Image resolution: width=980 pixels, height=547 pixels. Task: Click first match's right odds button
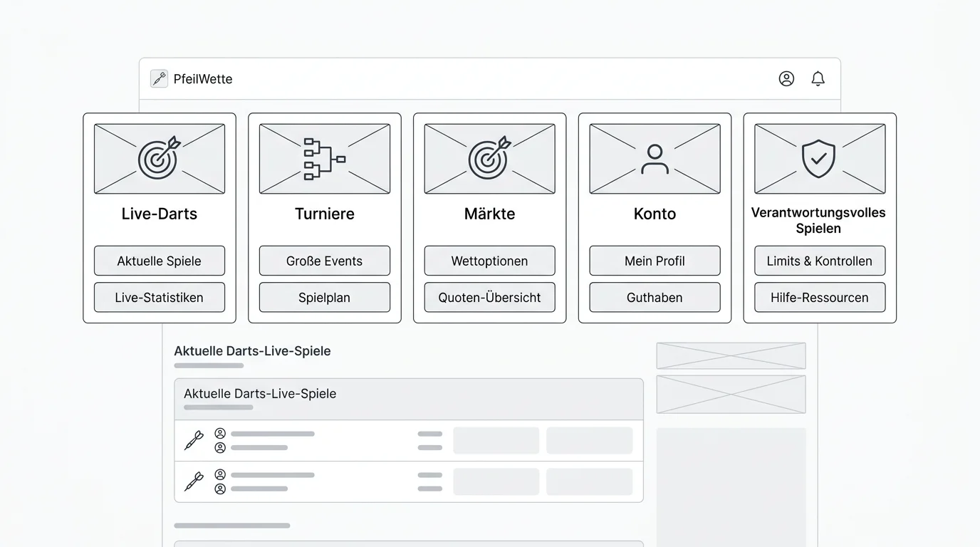tap(590, 440)
